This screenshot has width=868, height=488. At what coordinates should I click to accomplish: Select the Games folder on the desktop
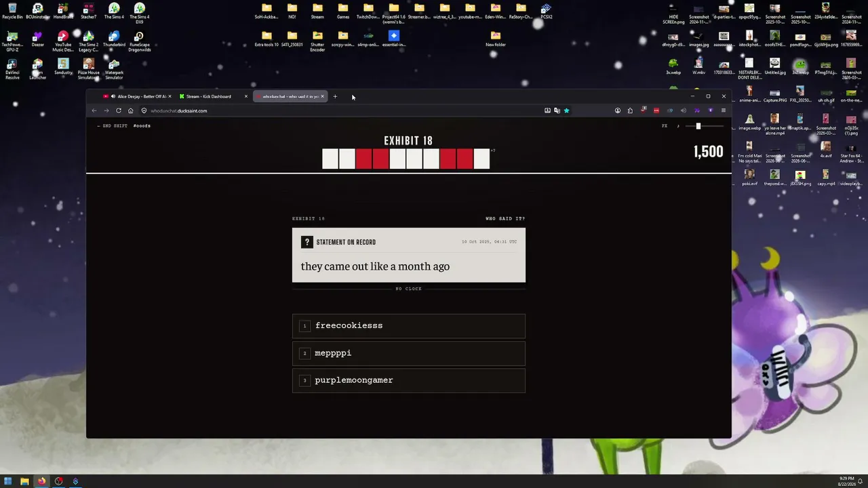coord(343,11)
